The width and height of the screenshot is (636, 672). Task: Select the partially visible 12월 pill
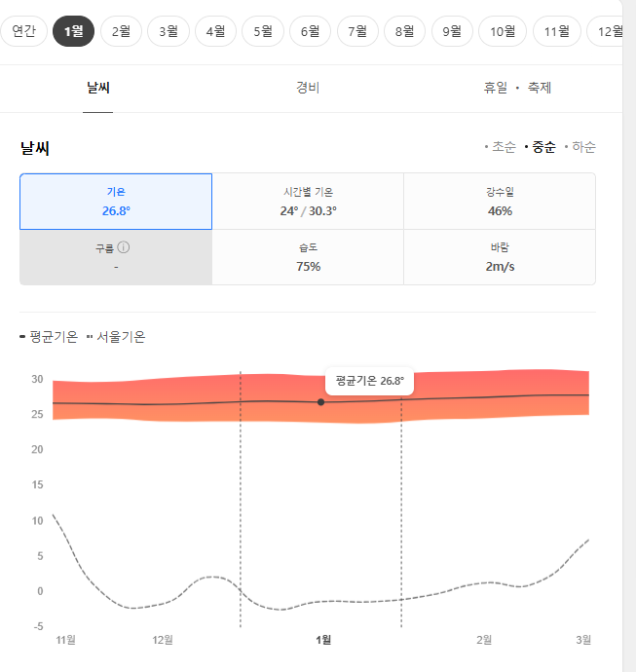(x=605, y=31)
